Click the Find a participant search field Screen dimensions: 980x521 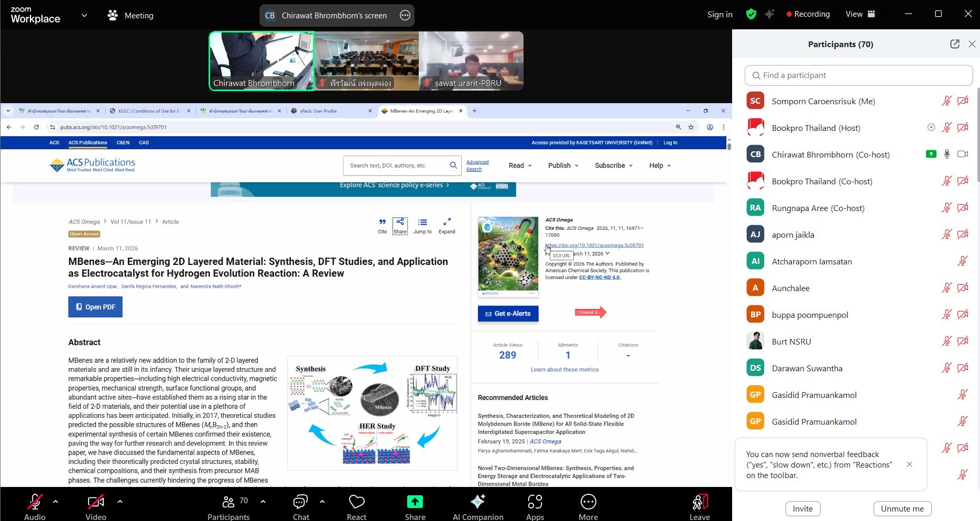(x=858, y=75)
